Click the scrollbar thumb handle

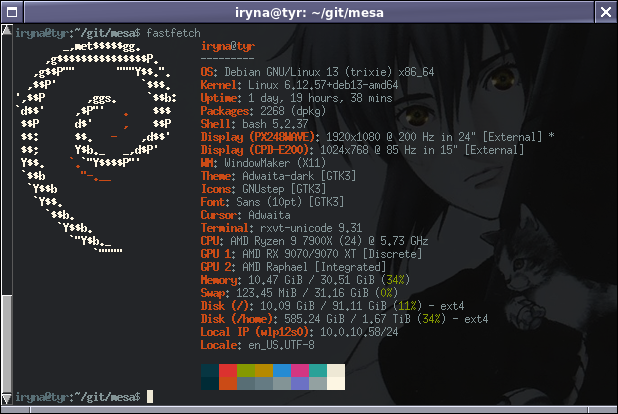click(7, 344)
